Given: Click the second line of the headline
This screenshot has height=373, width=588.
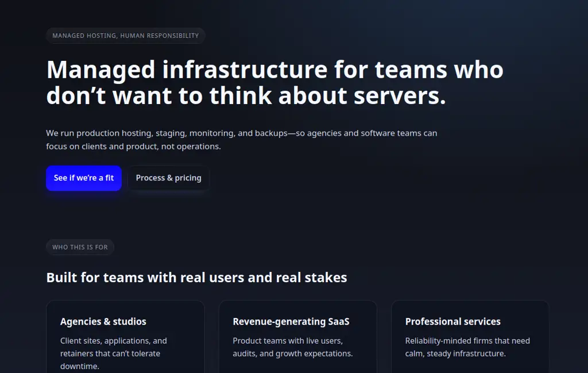Looking at the screenshot, I should pos(246,95).
